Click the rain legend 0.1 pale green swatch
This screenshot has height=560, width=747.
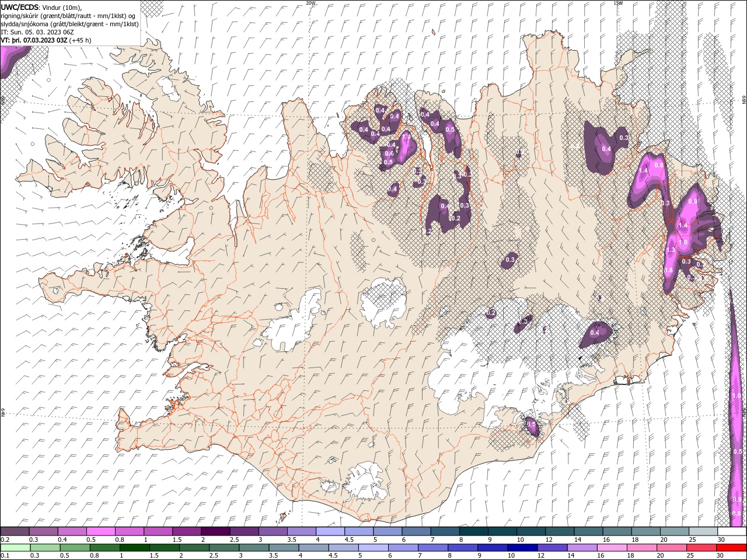15,547
